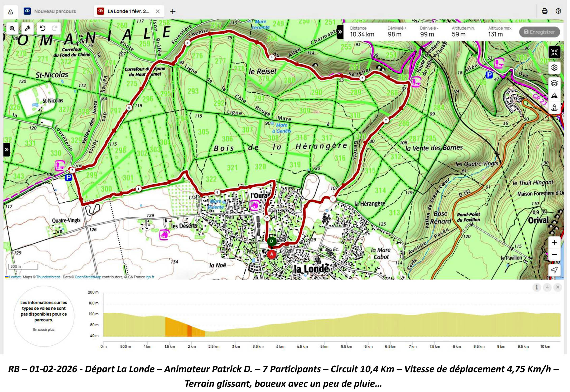Viewport: 570px width, 392px height.
Task: Click the geolocation arrow icon
Action: click(x=554, y=270)
